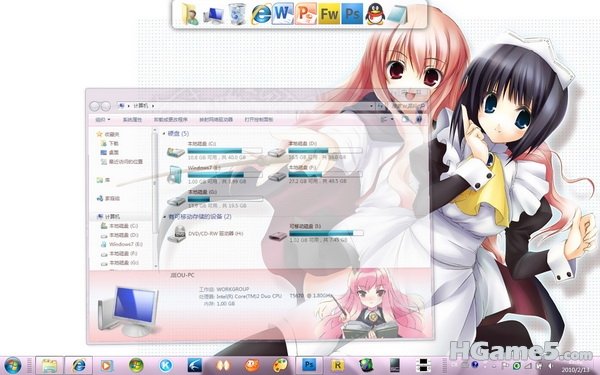
Task: Select 桌面 (Desktop) in sidebar
Action: pyautogui.click(x=110, y=152)
